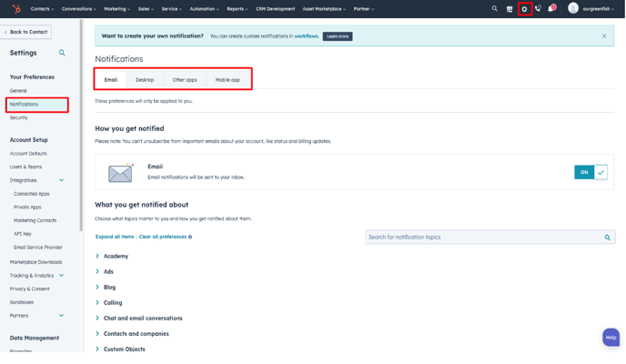Switch to the Other apps tab
Image resolution: width=626 pixels, height=364 pixels.
tap(185, 80)
